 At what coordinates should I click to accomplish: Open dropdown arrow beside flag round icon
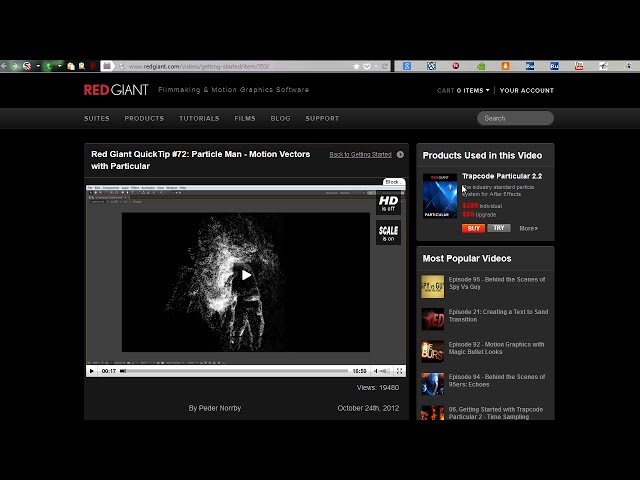[x=38, y=66]
